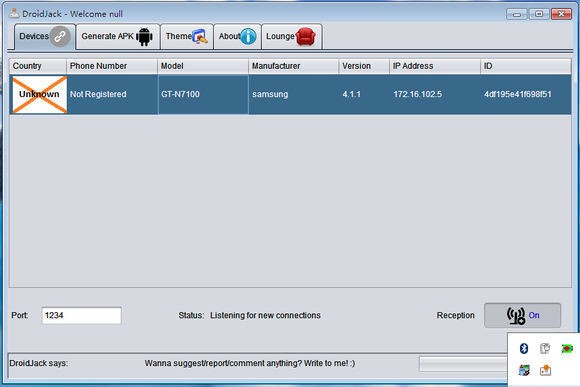
Task: Sort by the IP Address column header
Action: (435, 66)
